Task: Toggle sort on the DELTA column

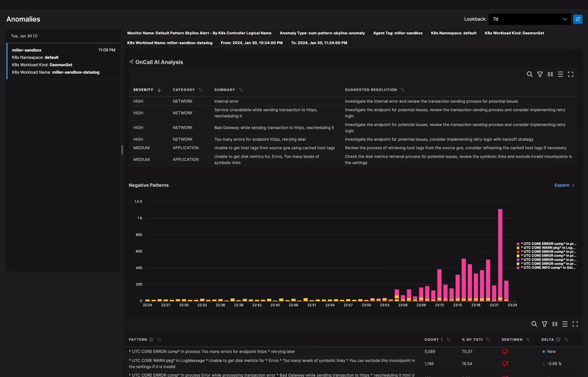Action: pyautogui.click(x=566, y=339)
